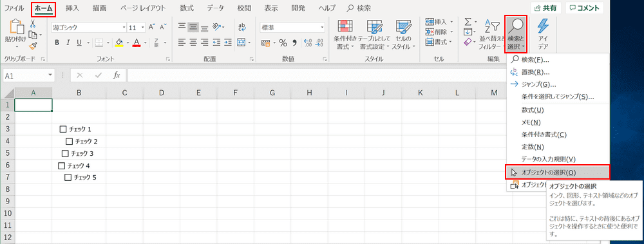Image resolution: width=644 pixels, height=244 pixels.
Task: Expand the Name Box dropdown arrow
Action: click(50, 75)
